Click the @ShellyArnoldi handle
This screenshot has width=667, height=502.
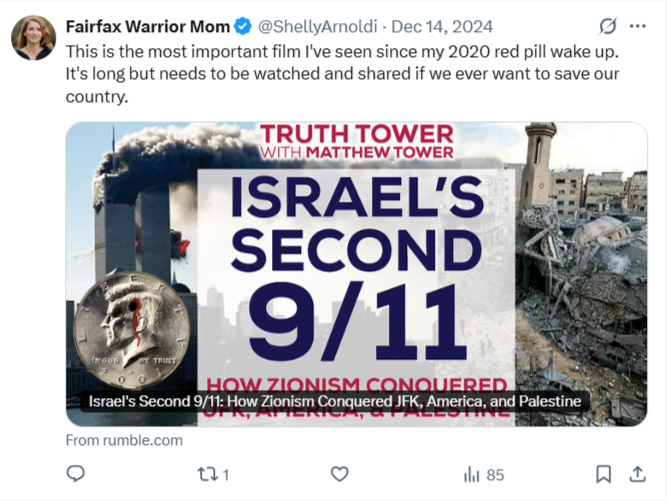pos(318,27)
